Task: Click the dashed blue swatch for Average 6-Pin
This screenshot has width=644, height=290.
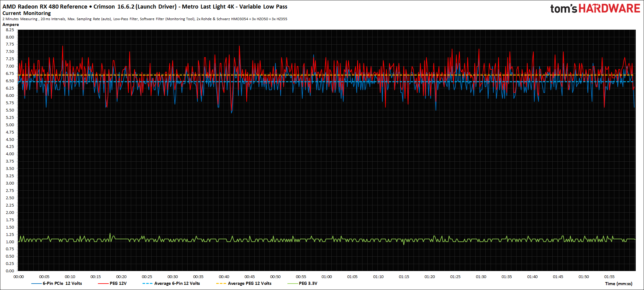Action: point(147,284)
